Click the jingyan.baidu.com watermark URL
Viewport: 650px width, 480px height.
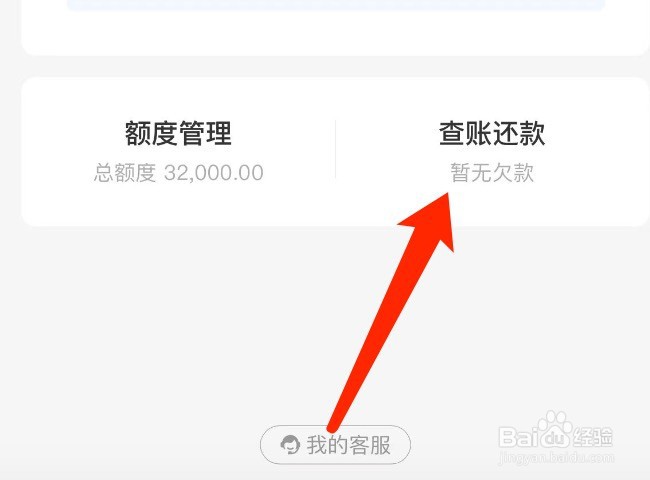(556, 458)
